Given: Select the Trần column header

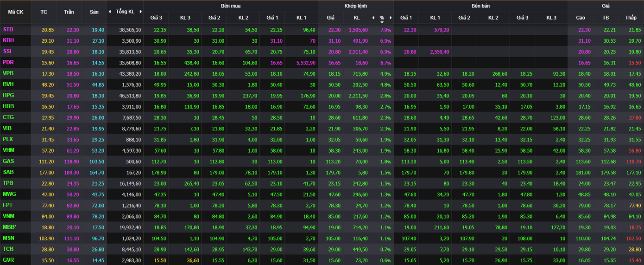Looking at the screenshot, I should (69, 12).
